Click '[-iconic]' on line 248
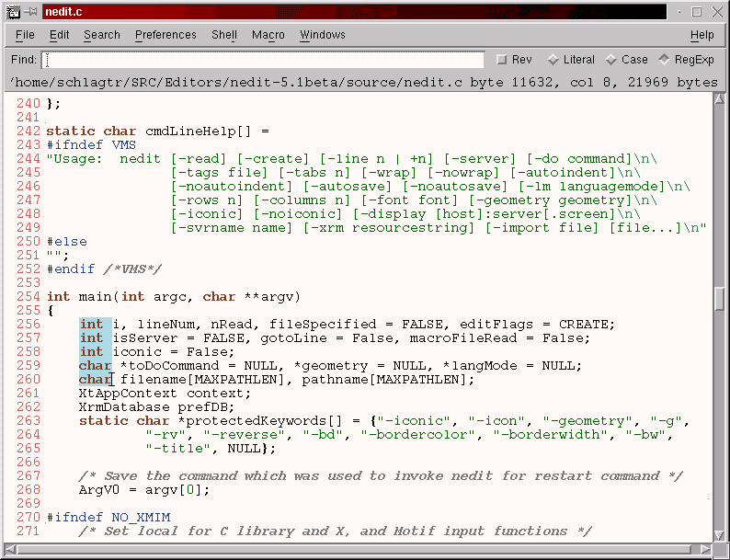Image resolution: width=730 pixels, height=560 pixels. pyautogui.click(x=207, y=214)
